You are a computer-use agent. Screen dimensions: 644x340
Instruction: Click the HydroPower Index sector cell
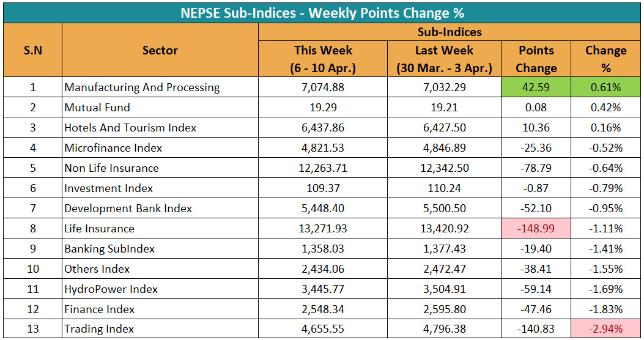pos(111,289)
